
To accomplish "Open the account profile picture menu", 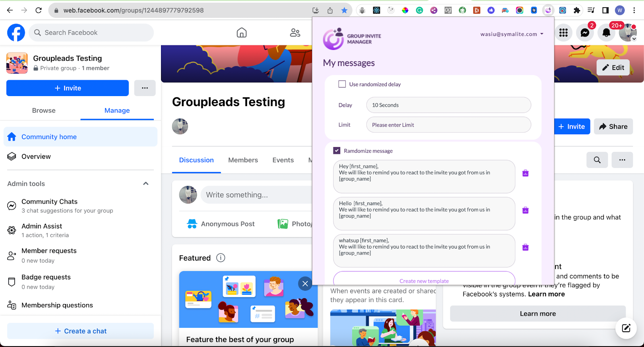I will [x=627, y=33].
